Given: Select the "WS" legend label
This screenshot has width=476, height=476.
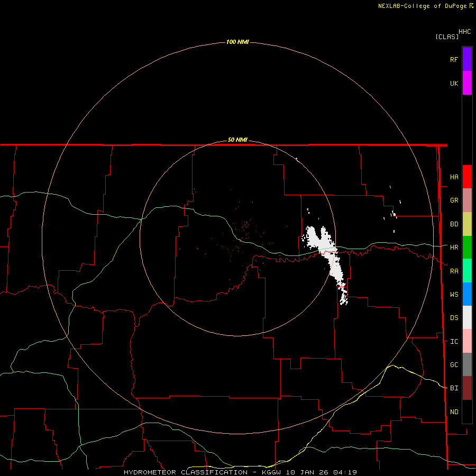Looking at the screenshot, I should tap(454, 295).
